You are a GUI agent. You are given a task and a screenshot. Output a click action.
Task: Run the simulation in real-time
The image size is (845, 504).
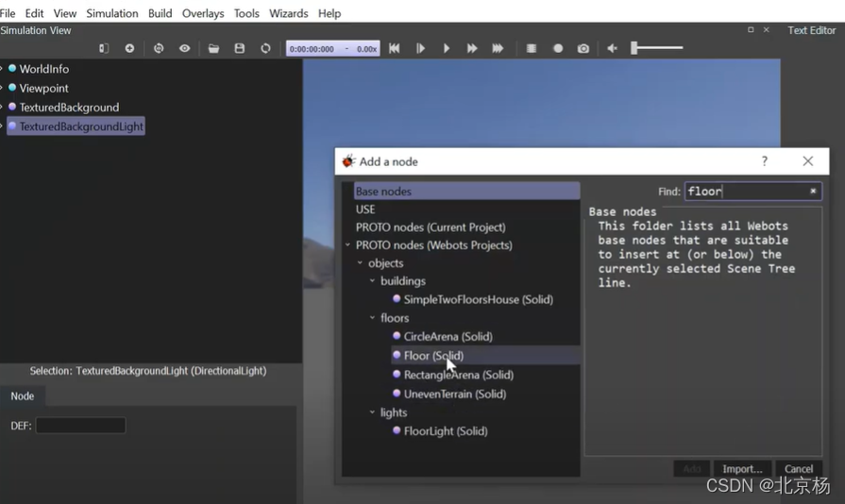(x=447, y=48)
